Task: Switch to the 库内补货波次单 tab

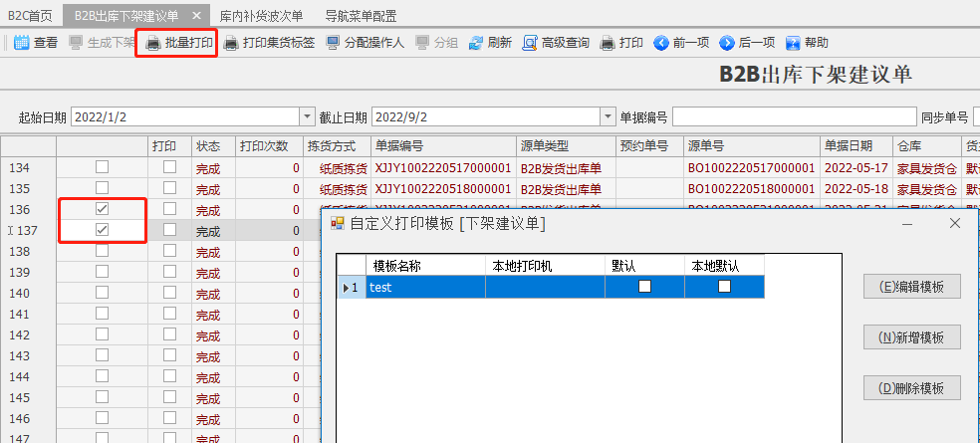Action: click(x=261, y=16)
